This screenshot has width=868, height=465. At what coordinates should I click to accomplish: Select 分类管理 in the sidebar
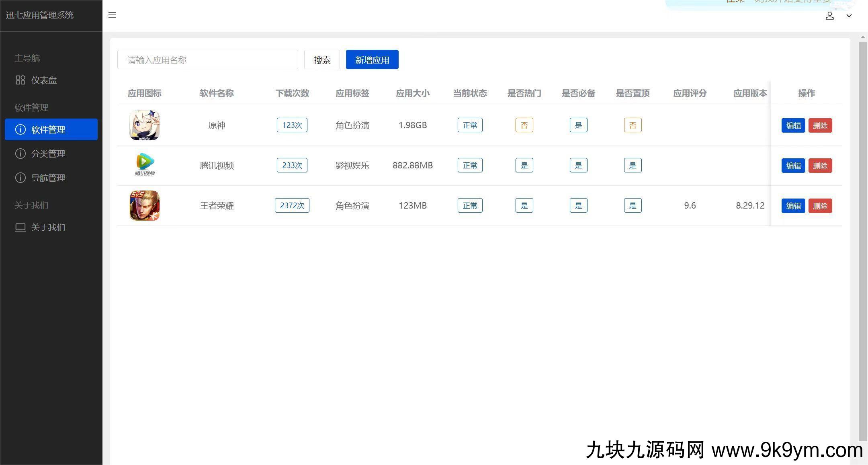(48, 154)
